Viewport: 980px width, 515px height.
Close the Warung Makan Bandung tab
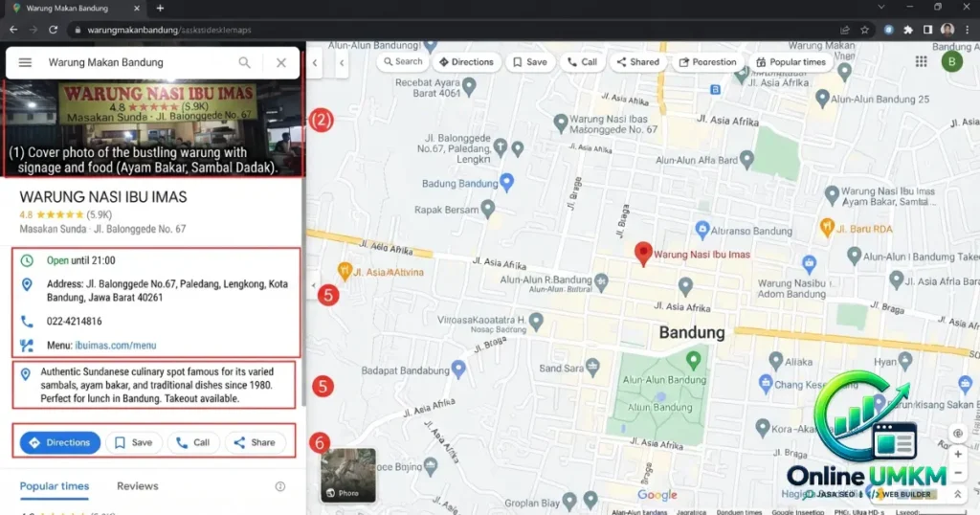[137, 8]
